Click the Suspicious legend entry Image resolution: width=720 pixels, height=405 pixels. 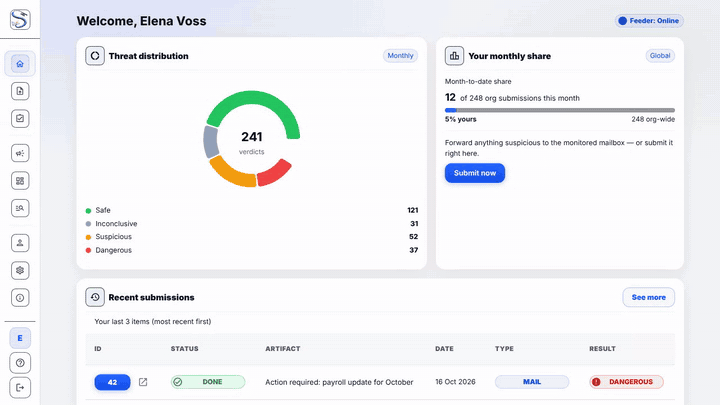pyautogui.click(x=252, y=236)
